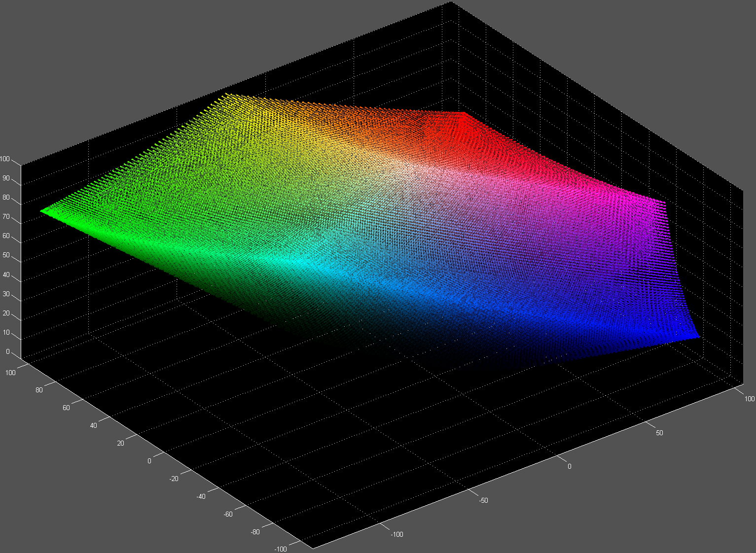Click 40 on the bottom-left floor axis
The height and width of the screenshot is (553, 756).
(x=94, y=426)
